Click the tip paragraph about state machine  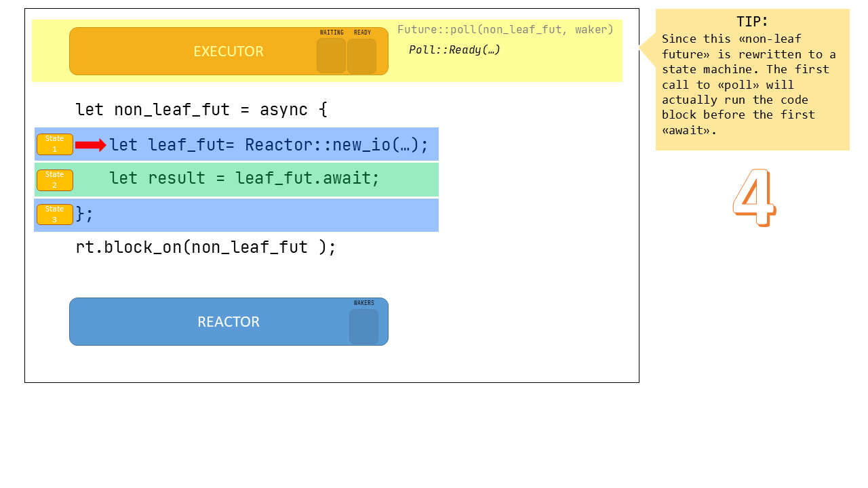point(749,85)
